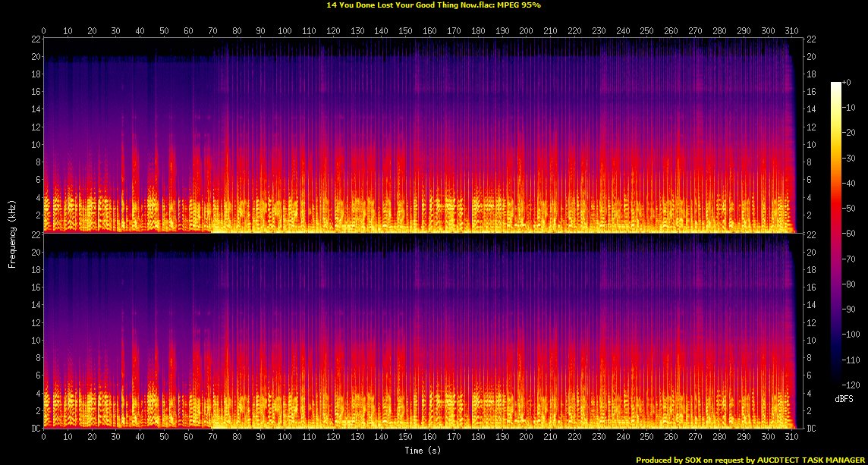The image size is (868, 465).
Task: Click the "DC" label at bottom left
Action: [x=34, y=429]
